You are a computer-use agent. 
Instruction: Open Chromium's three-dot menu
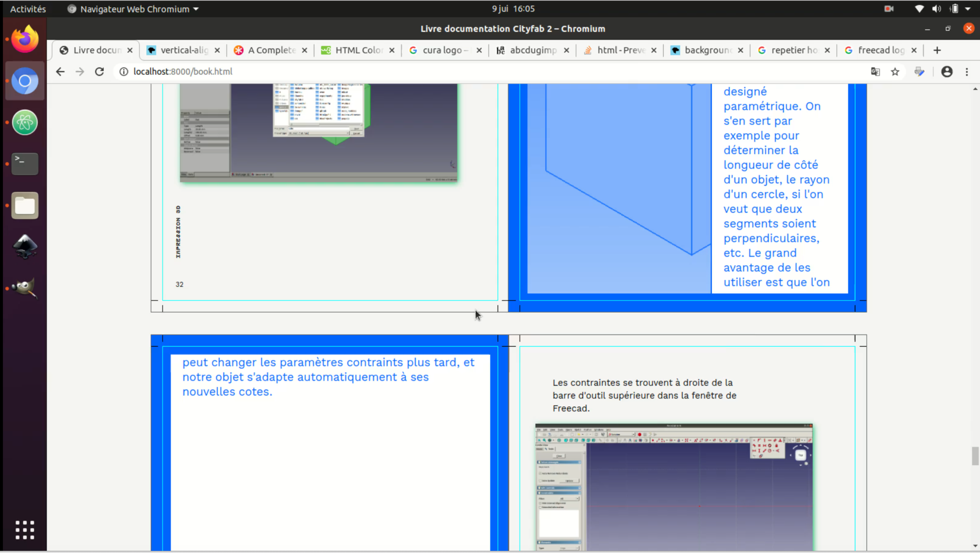(967, 71)
